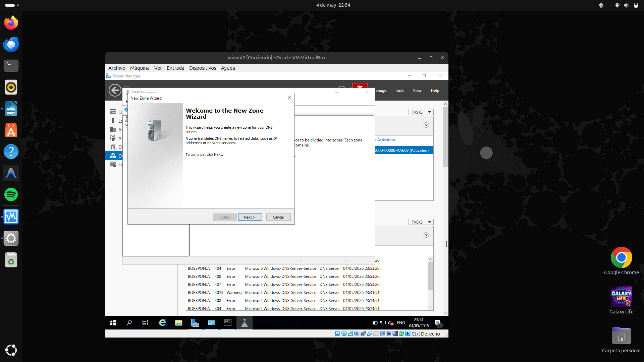Click the muted volume tray icon

tap(391, 323)
